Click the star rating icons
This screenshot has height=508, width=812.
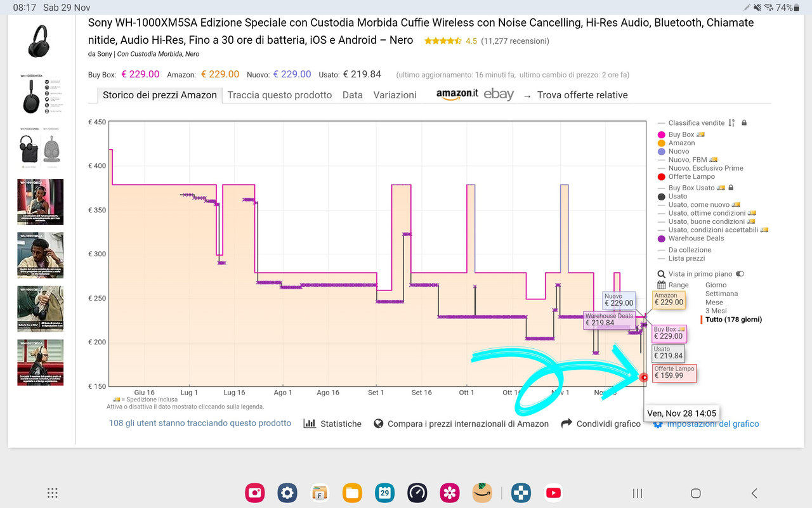click(x=443, y=41)
